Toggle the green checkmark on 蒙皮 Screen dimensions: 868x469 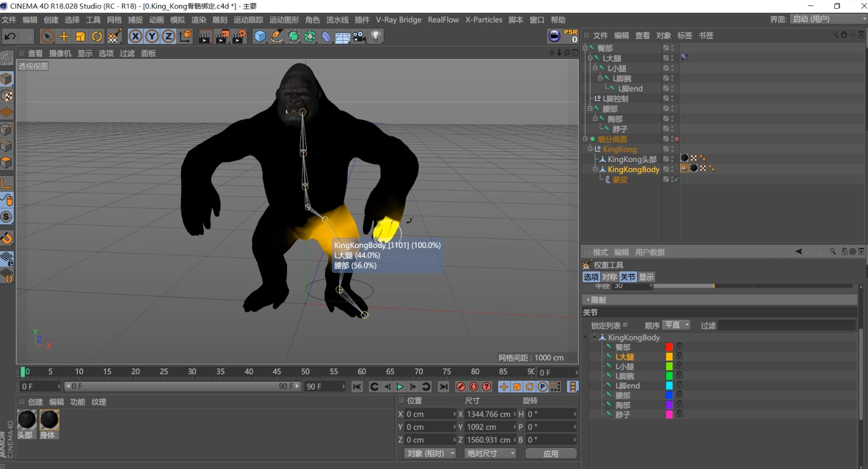pyautogui.click(x=676, y=180)
